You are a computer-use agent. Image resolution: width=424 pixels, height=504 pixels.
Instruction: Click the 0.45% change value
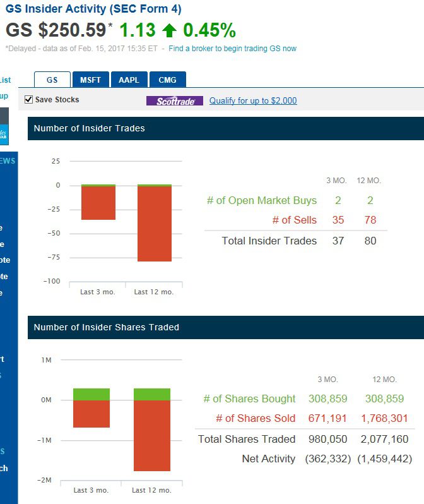point(209,30)
